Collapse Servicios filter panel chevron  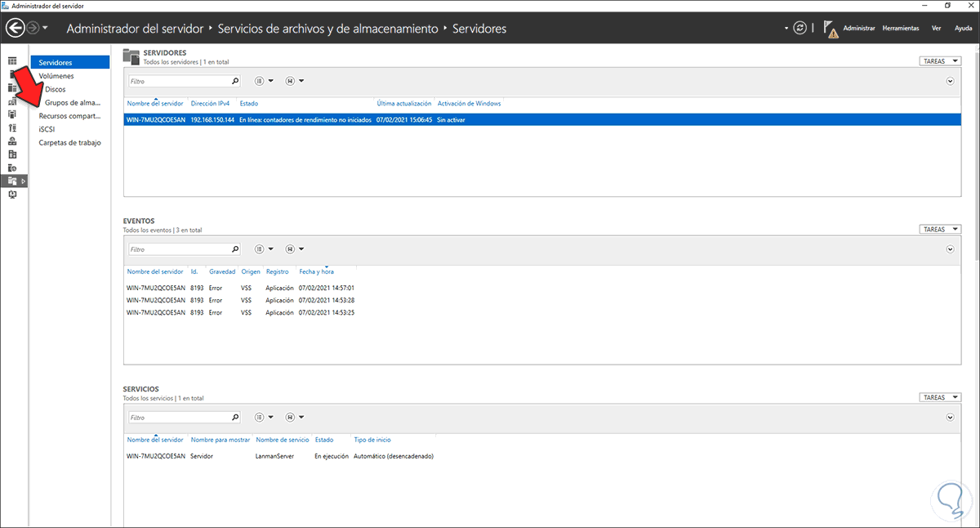[x=951, y=417]
